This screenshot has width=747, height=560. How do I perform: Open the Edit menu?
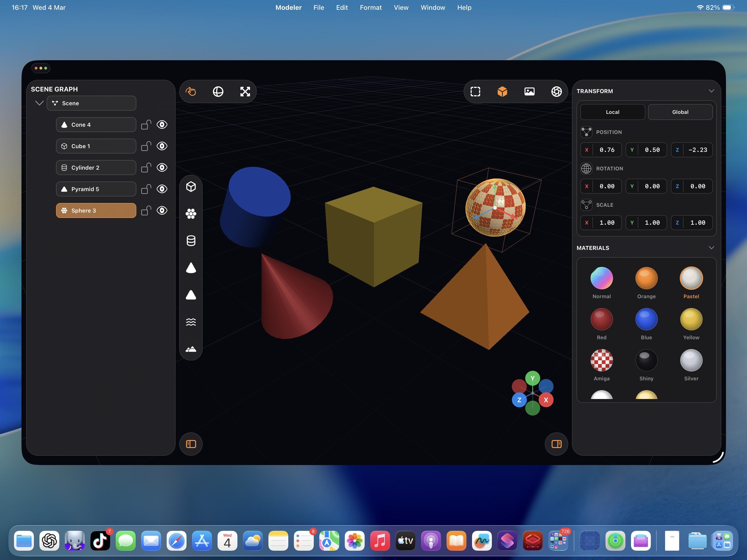click(342, 7)
